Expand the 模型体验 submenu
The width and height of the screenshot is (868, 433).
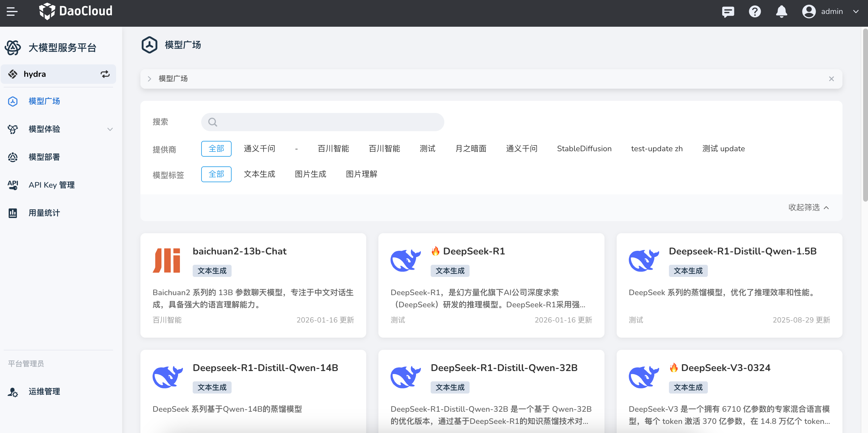click(110, 129)
